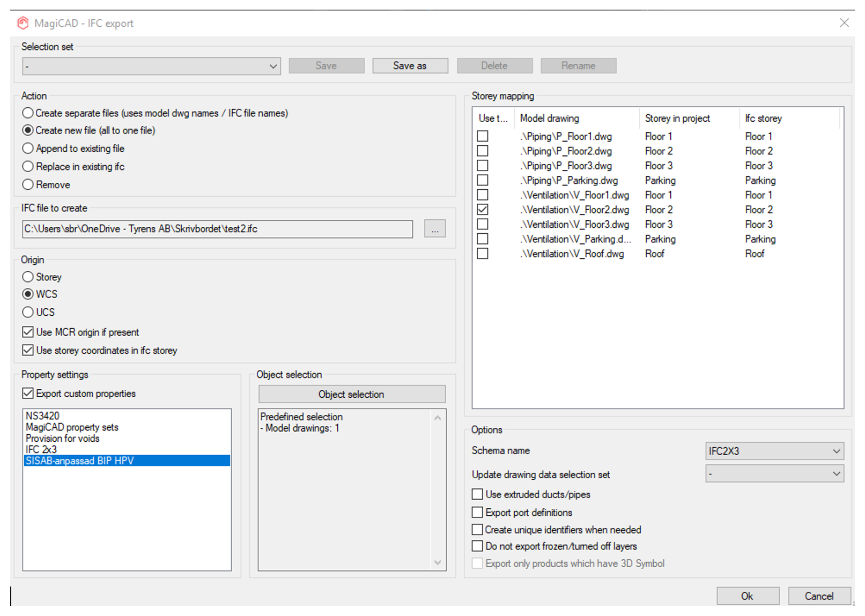Click scroll down arrow in predefined selection box
This screenshot has width=865, height=616.
point(438,562)
